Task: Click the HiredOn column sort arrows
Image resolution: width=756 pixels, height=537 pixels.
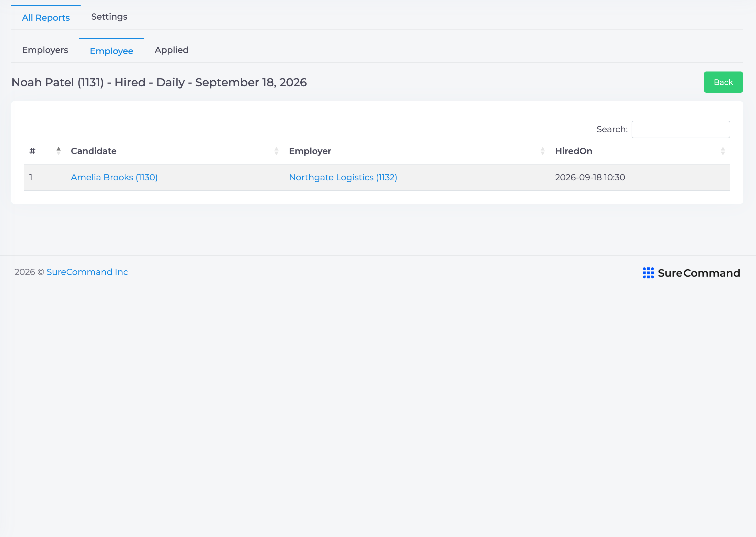Action: click(x=723, y=151)
